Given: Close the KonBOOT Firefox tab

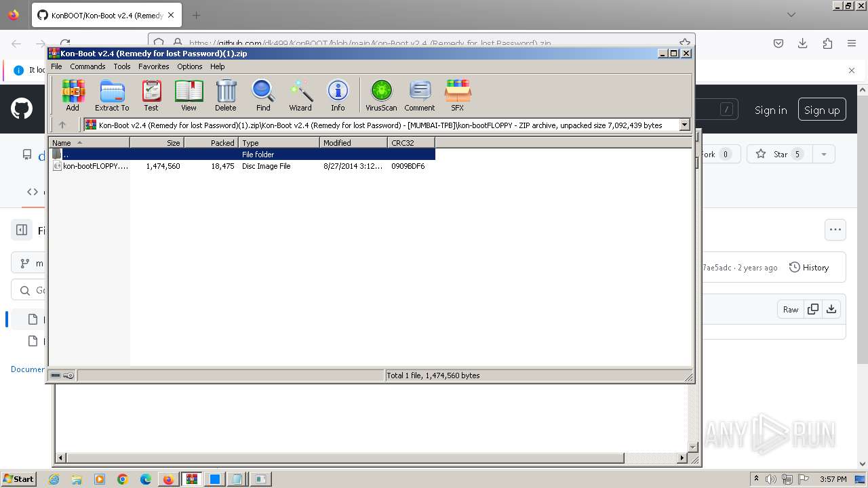Looking at the screenshot, I should pyautogui.click(x=171, y=15).
